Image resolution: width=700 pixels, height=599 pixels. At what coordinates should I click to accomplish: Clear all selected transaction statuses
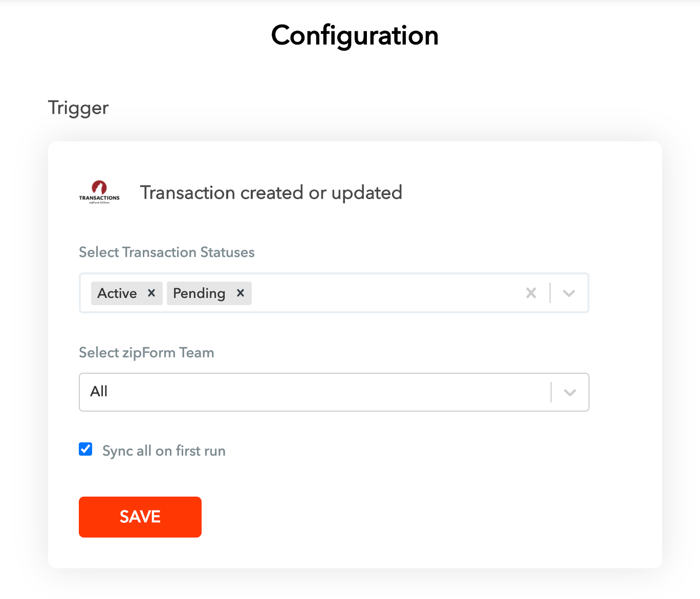[x=531, y=293]
